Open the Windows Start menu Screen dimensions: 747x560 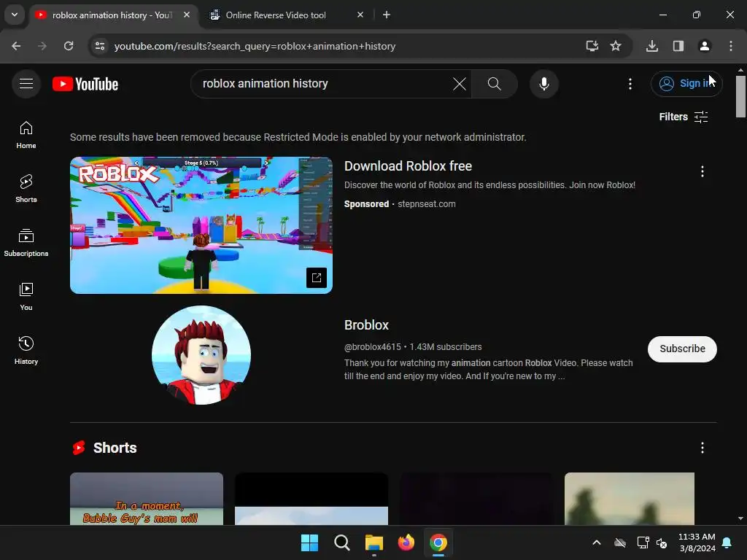[309, 542]
